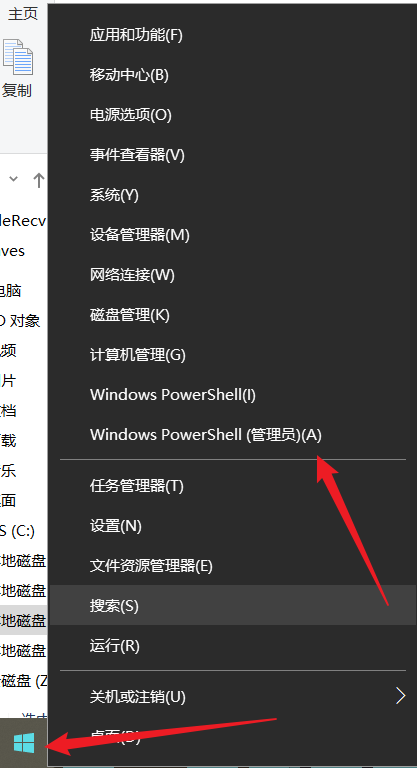Open 设置(N) from the menu
The height and width of the screenshot is (768, 417).
pyautogui.click(x=233, y=526)
